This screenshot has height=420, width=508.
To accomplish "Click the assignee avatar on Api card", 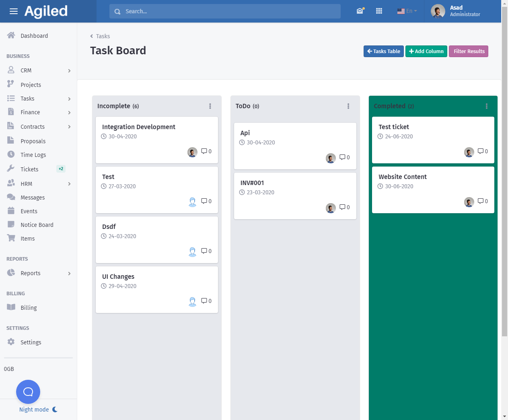I will coord(331,158).
